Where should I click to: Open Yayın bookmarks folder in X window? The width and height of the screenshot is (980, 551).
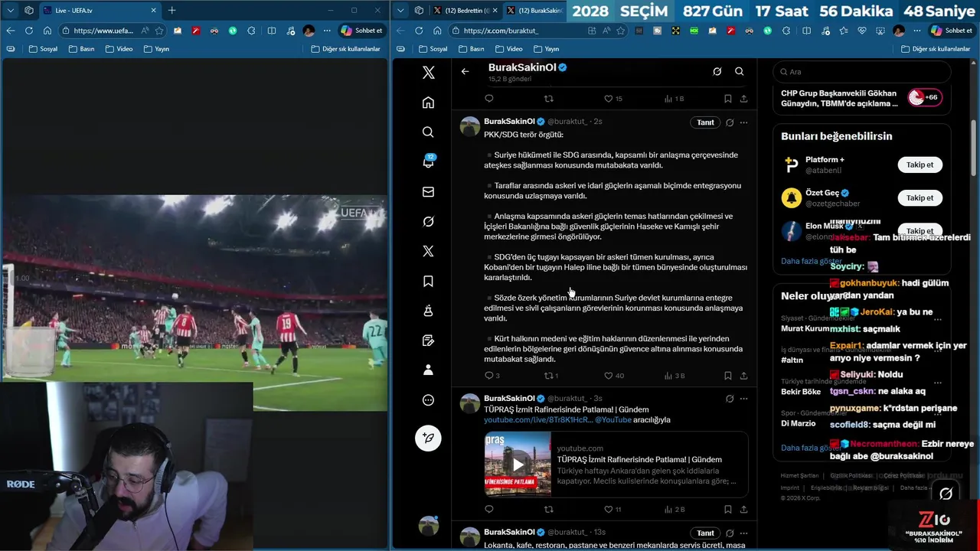click(x=545, y=49)
